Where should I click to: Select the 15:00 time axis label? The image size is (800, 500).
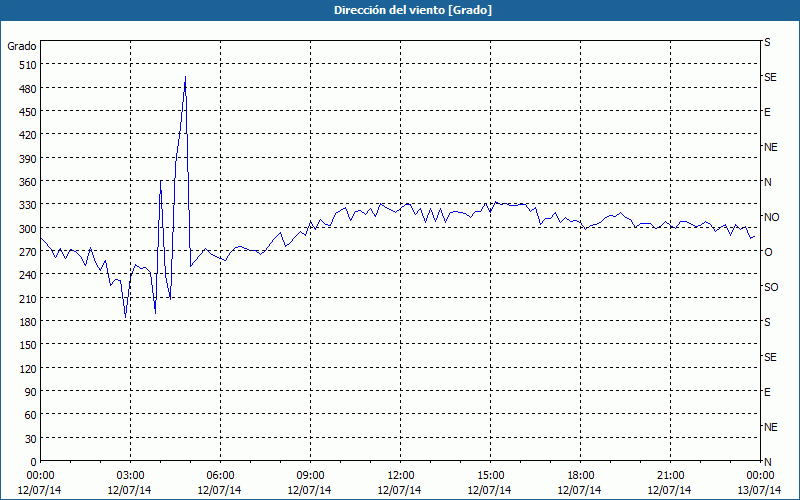pyautogui.click(x=490, y=476)
